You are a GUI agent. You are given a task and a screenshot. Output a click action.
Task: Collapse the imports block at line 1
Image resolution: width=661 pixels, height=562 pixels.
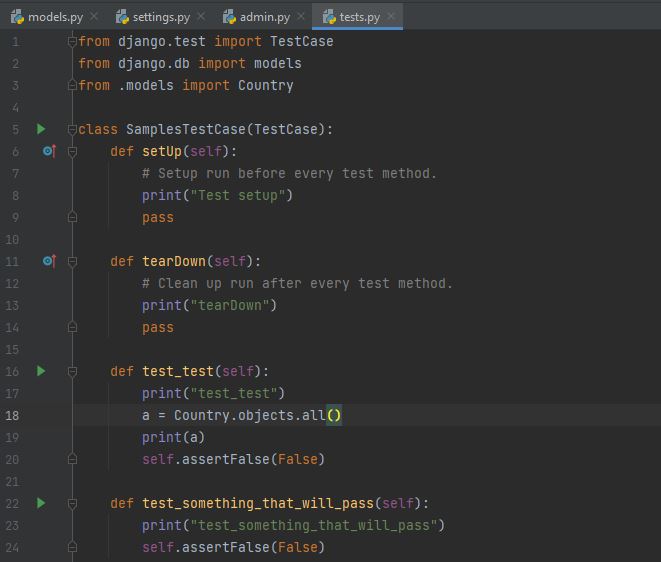(72, 41)
